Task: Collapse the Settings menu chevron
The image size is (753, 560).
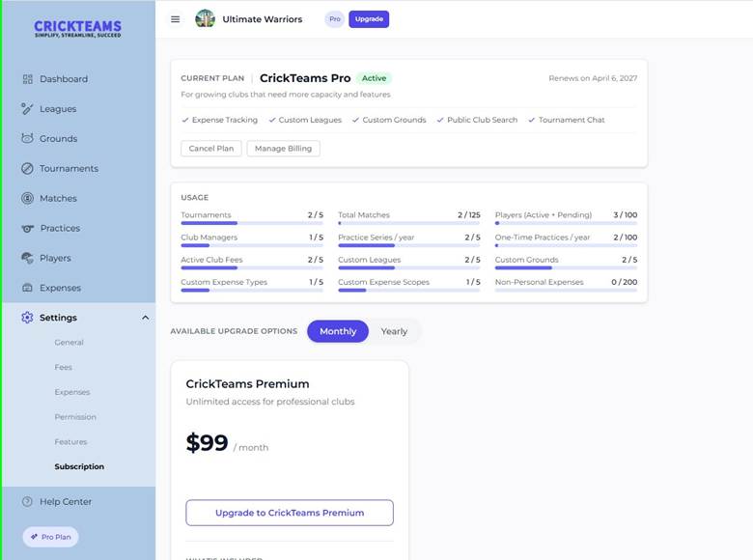Action: tap(145, 318)
